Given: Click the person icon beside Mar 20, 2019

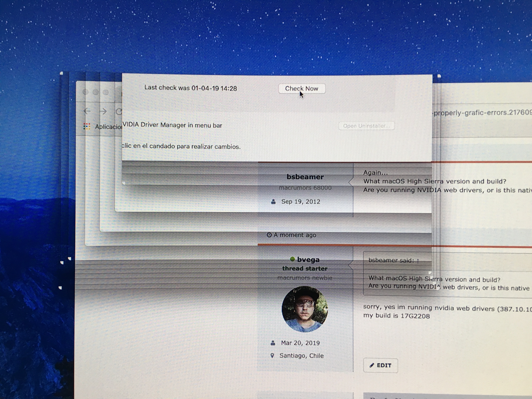Looking at the screenshot, I should tap(273, 343).
